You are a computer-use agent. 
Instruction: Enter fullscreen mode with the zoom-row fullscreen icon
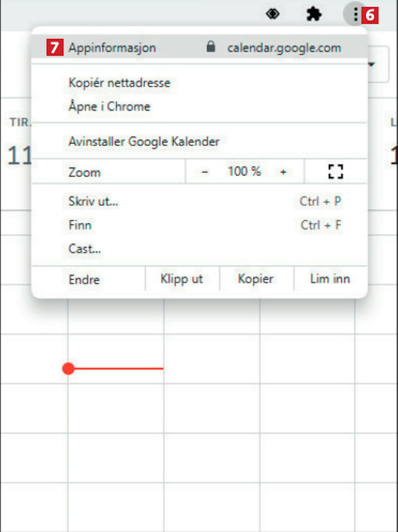tap(336, 172)
